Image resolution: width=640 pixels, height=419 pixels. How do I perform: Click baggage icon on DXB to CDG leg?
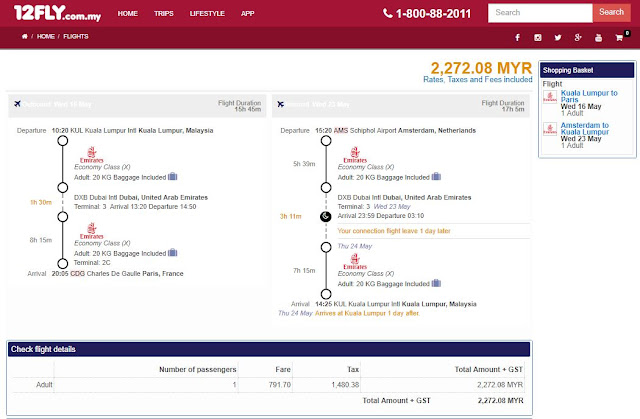[173, 253]
